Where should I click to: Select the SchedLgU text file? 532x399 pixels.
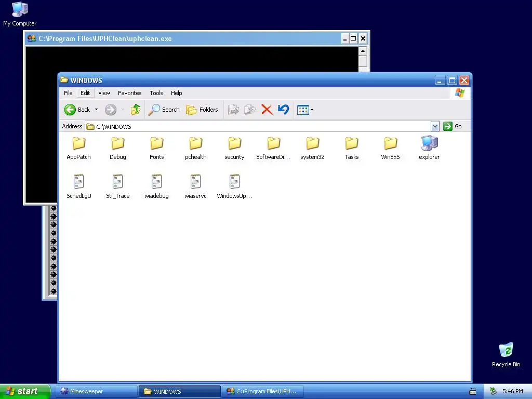(79, 187)
